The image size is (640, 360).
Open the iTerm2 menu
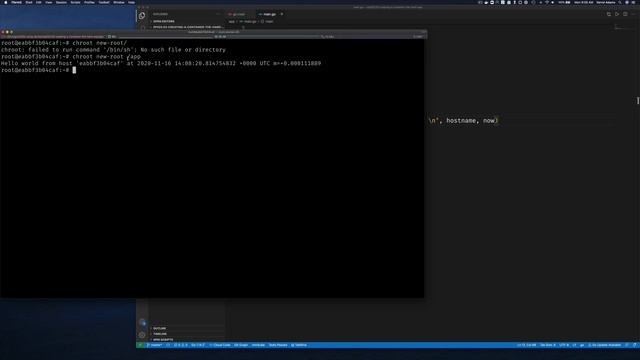(16, 2)
